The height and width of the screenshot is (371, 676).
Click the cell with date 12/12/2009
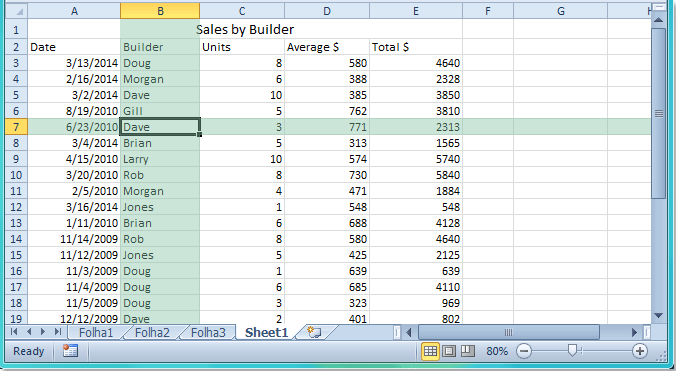click(x=74, y=318)
